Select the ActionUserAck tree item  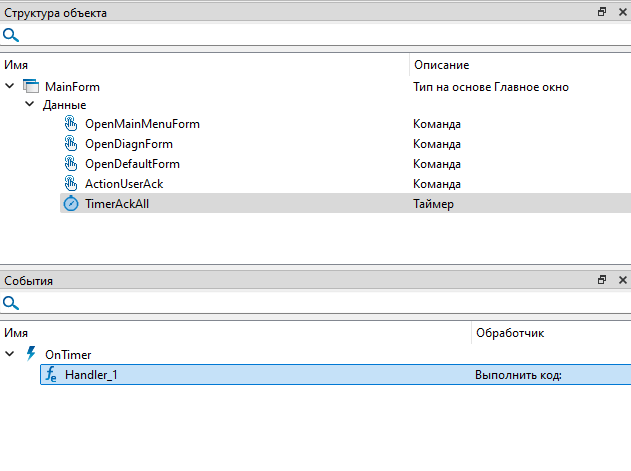pyautogui.click(x=124, y=183)
